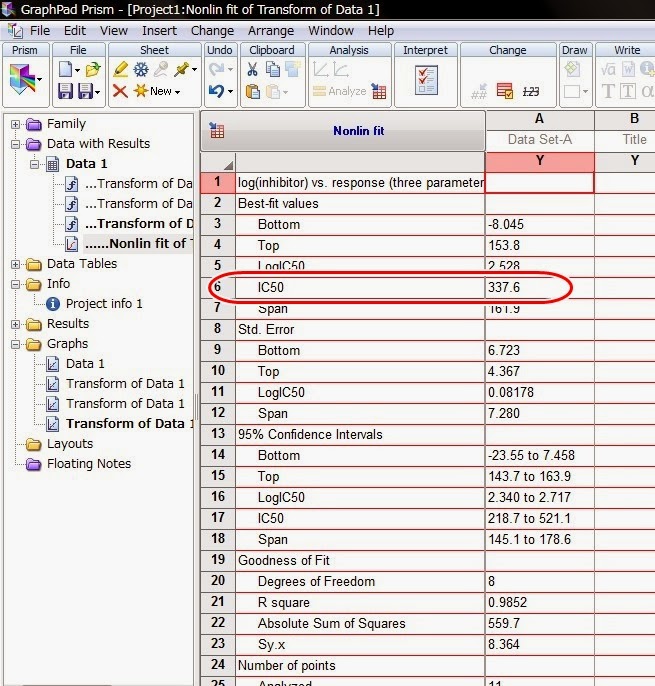Screen dimensions: 655x686
Task: Click the yellow highlighter sheet icon
Action: coord(120,69)
